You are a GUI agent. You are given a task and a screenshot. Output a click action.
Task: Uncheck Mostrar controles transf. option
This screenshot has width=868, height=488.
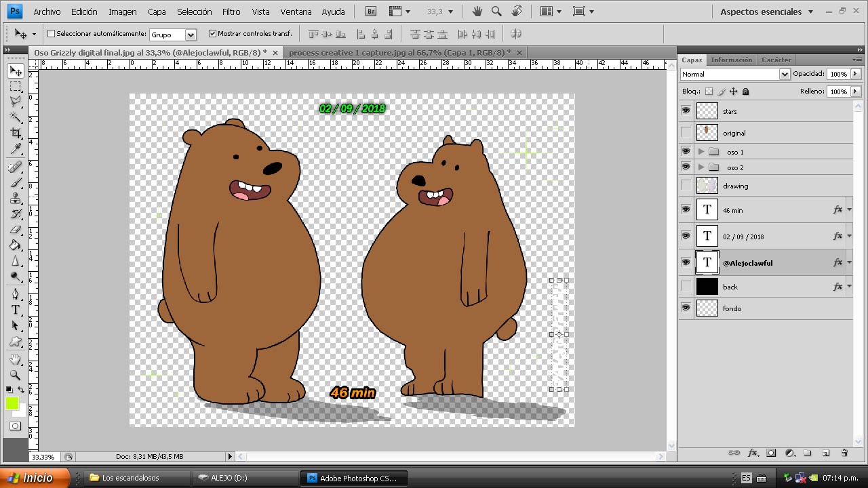tap(212, 34)
